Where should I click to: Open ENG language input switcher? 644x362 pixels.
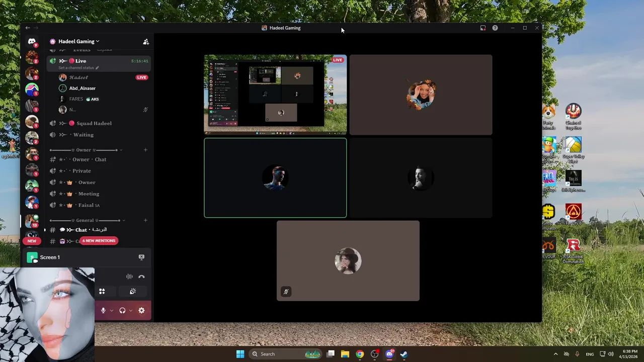(590, 354)
